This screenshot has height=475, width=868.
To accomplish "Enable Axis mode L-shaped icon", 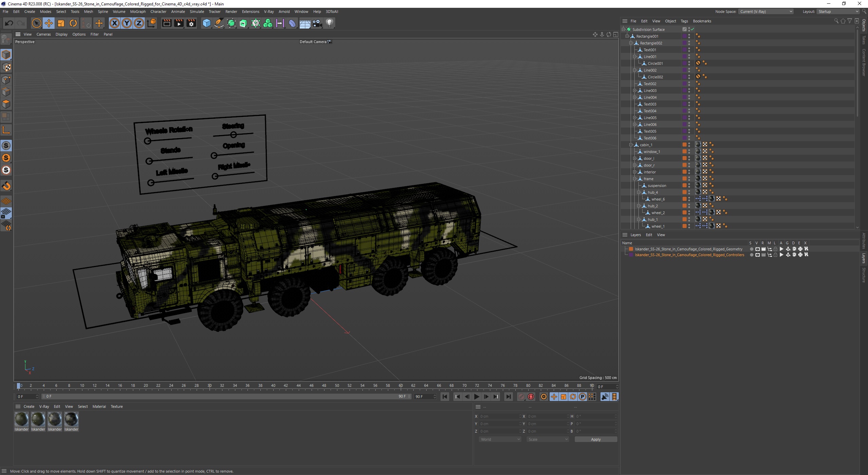I will coord(6,130).
